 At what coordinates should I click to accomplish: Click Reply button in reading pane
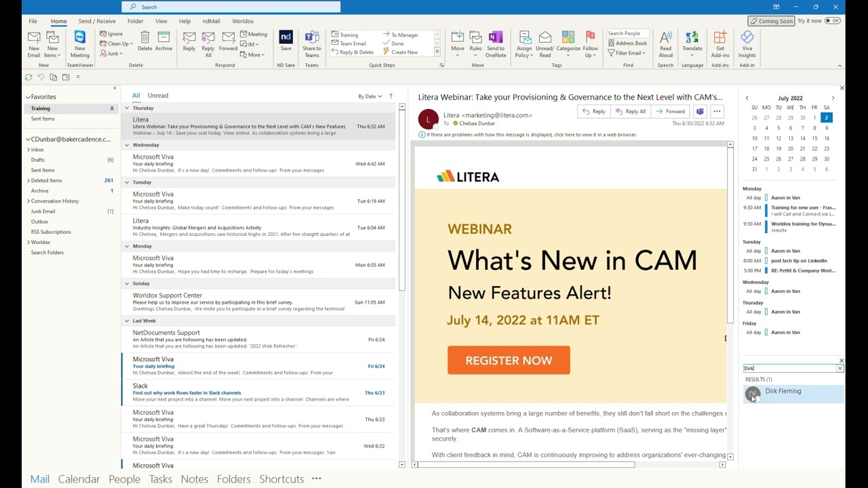(x=594, y=111)
